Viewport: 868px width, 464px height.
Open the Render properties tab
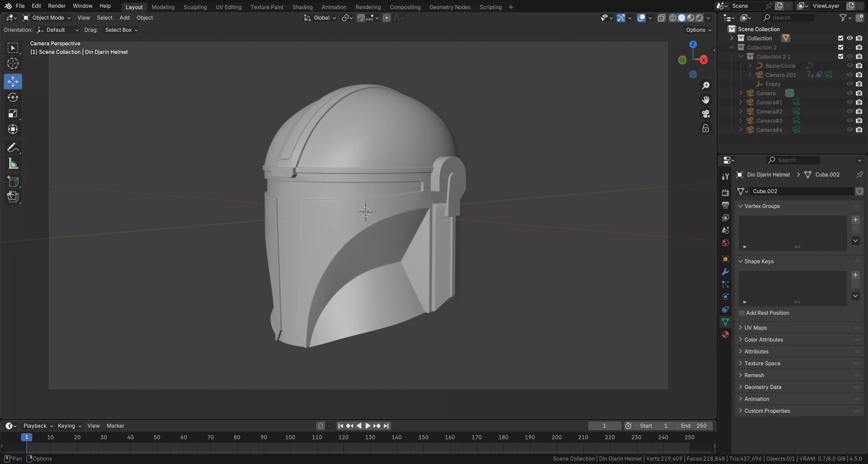(725, 193)
